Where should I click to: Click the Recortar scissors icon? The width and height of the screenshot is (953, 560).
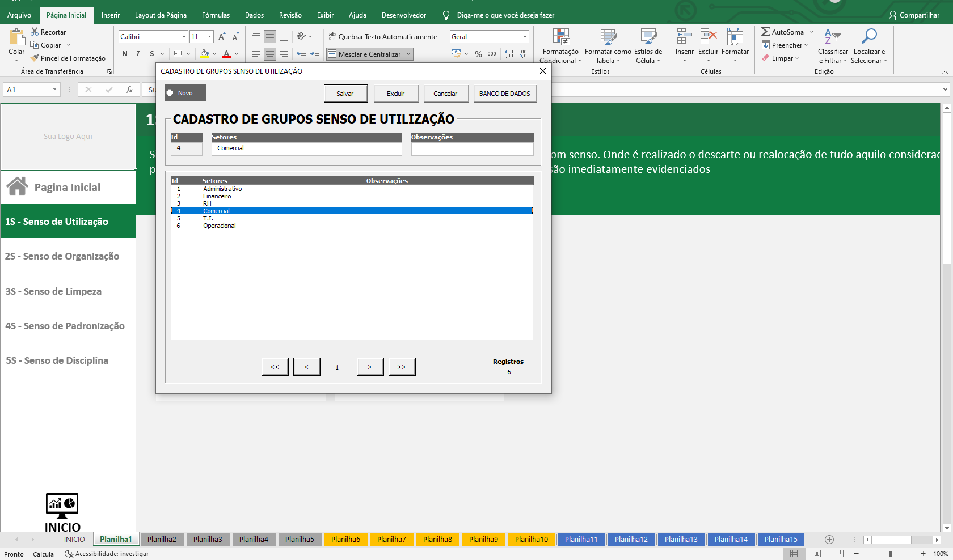pos(35,32)
